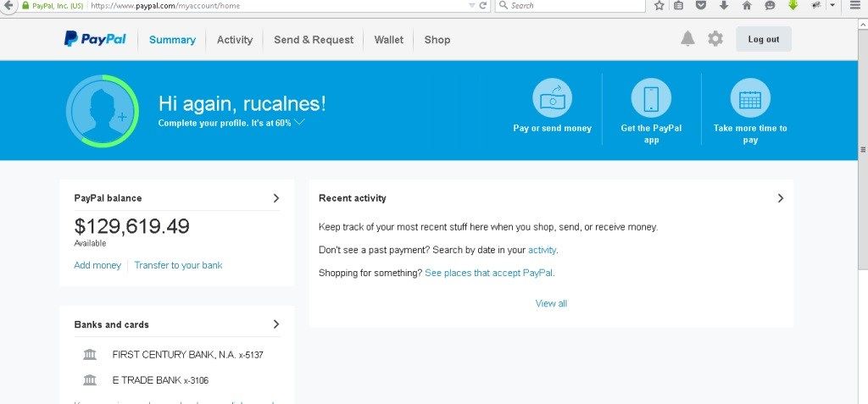Image resolution: width=868 pixels, height=404 pixels.
Task: Open the Shop tab
Action: pos(437,40)
